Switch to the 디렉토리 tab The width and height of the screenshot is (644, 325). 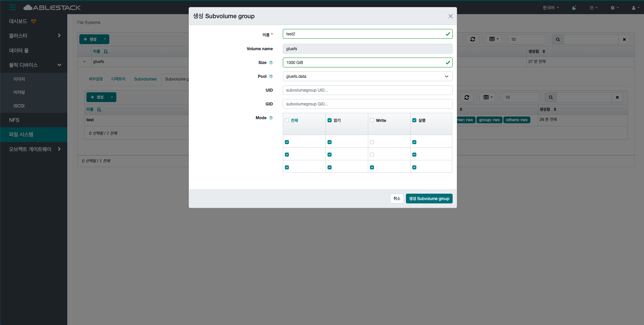(x=118, y=79)
